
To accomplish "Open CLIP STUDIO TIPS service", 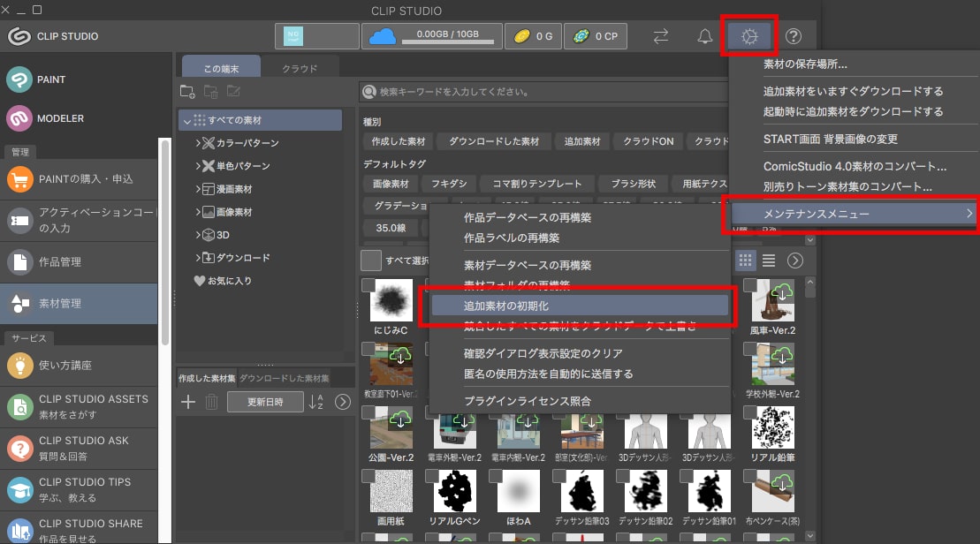I will (x=79, y=489).
